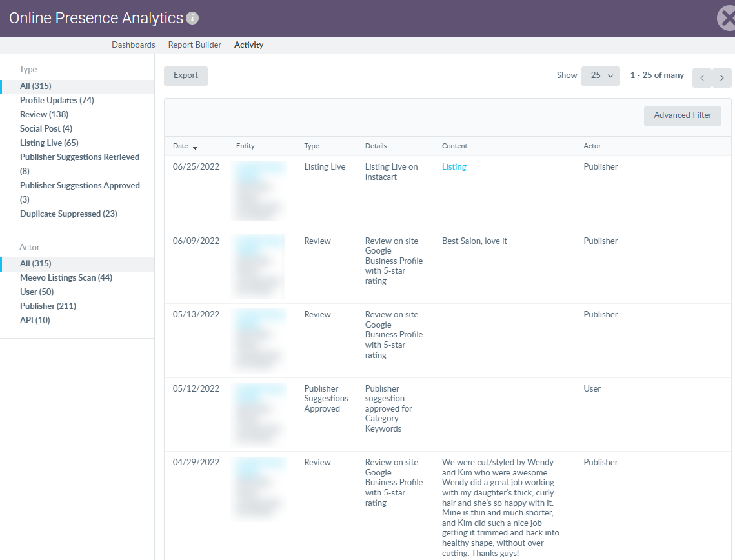Click the Entity column header

click(245, 146)
